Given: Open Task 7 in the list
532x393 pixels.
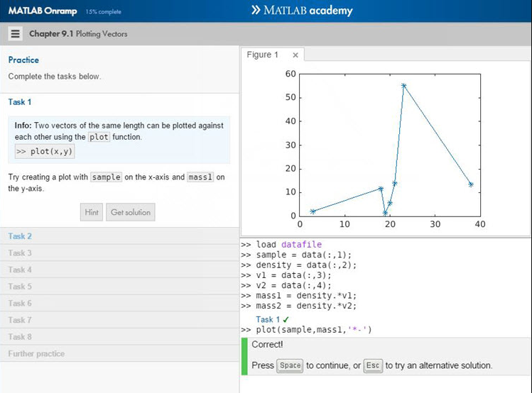Looking at the screenshot, I should click(20, 320).
